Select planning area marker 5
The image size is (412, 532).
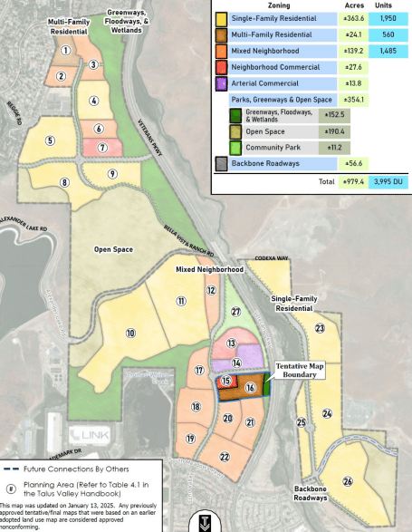50,140
